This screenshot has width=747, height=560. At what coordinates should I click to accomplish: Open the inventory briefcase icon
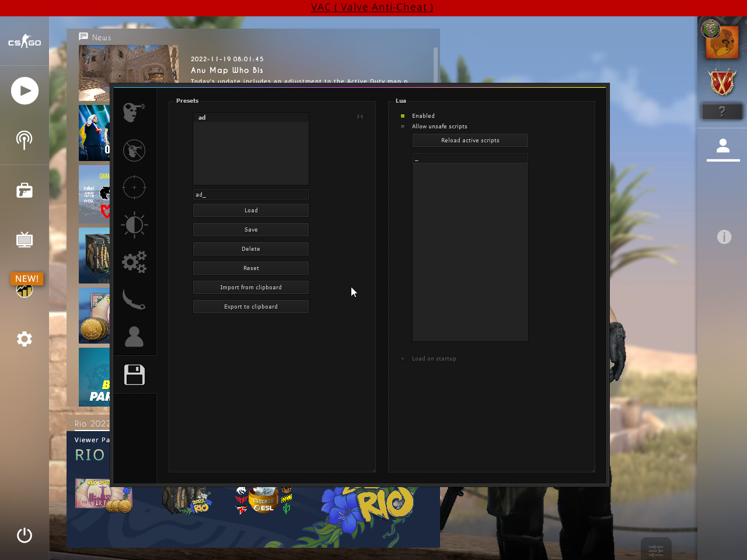(x=25, y=190)
